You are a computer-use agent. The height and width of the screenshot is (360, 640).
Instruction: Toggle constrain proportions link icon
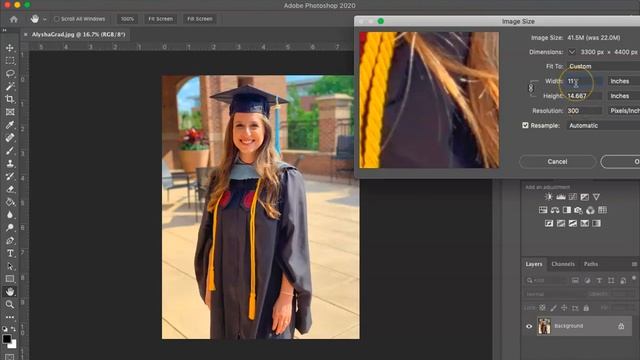click(x=531, y=88)
